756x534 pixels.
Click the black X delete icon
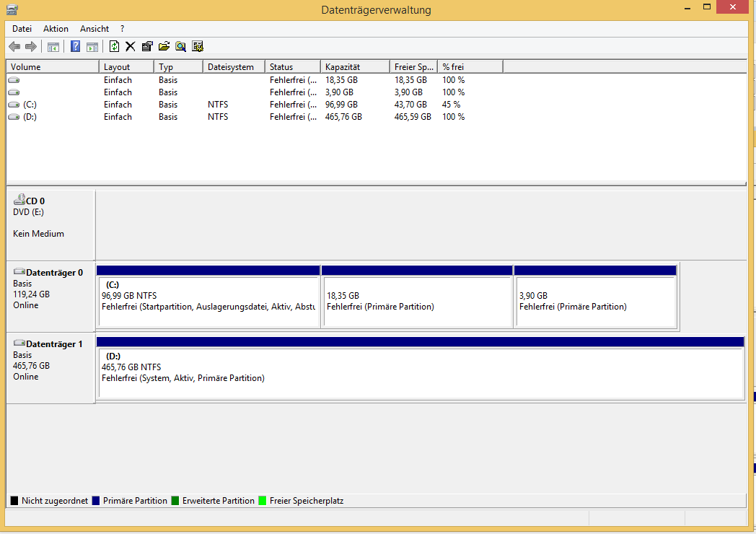130,46
